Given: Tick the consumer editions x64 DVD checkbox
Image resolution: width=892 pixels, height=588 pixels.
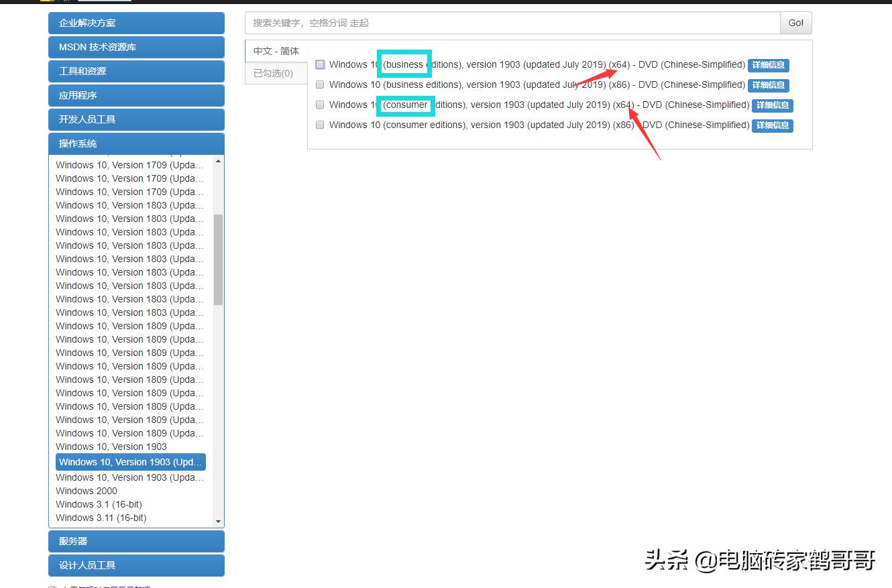Looking at the screenshot, I should coord(320,105).
